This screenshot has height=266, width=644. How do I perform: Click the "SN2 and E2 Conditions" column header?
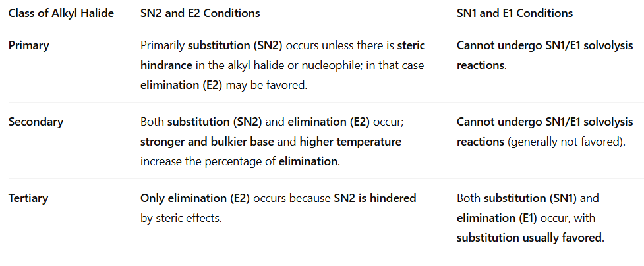tap(200, 13)
